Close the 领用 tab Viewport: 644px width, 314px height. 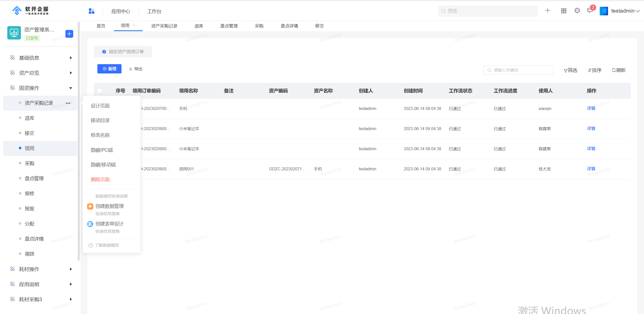click(134, 25)
